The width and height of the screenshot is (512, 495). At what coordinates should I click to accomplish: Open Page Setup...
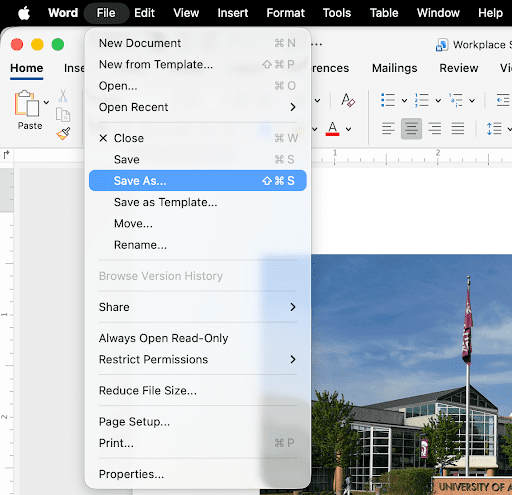point(198,422)
